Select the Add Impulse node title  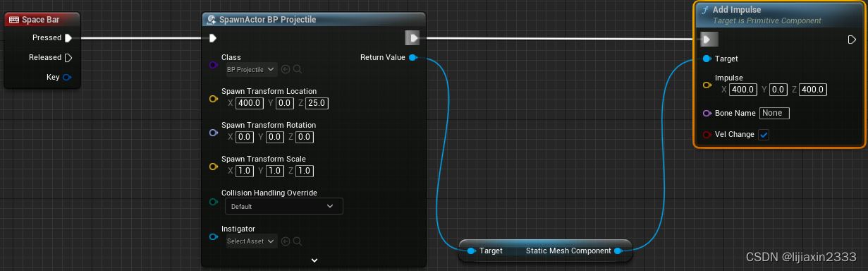[737, 10]
